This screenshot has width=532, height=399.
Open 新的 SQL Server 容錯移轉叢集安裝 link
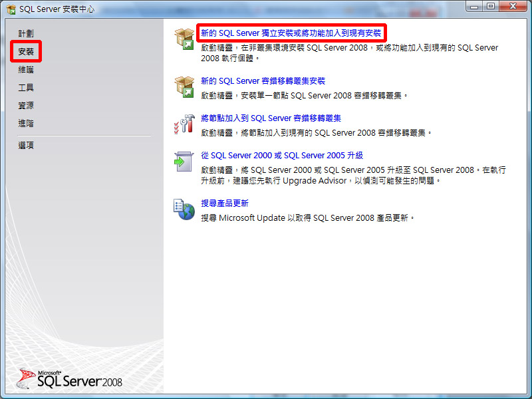(263, 80)
